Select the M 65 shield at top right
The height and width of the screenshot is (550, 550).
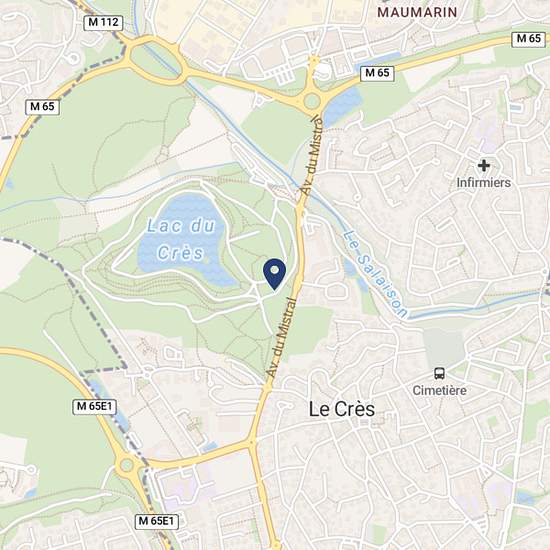pos(529,38)
